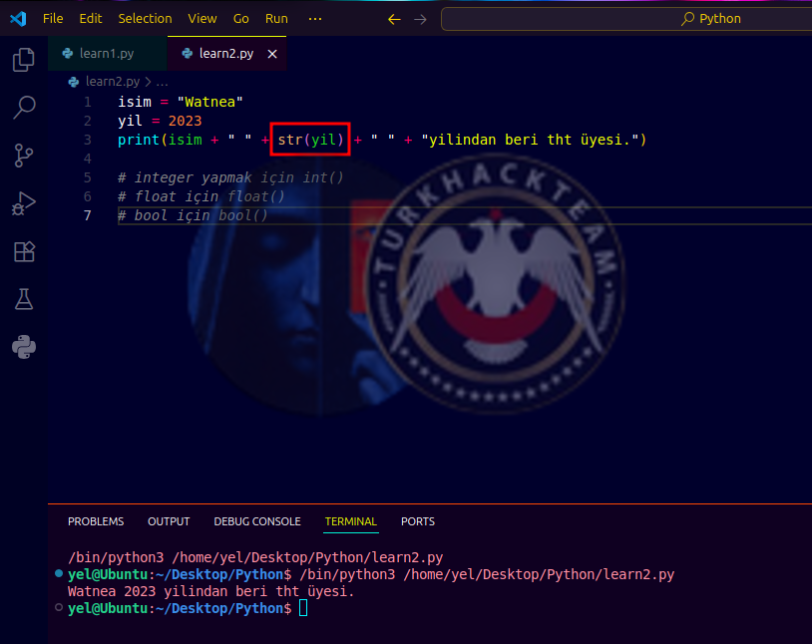
Task: Click the float() comment on line 6
Action: click(201, 196)
